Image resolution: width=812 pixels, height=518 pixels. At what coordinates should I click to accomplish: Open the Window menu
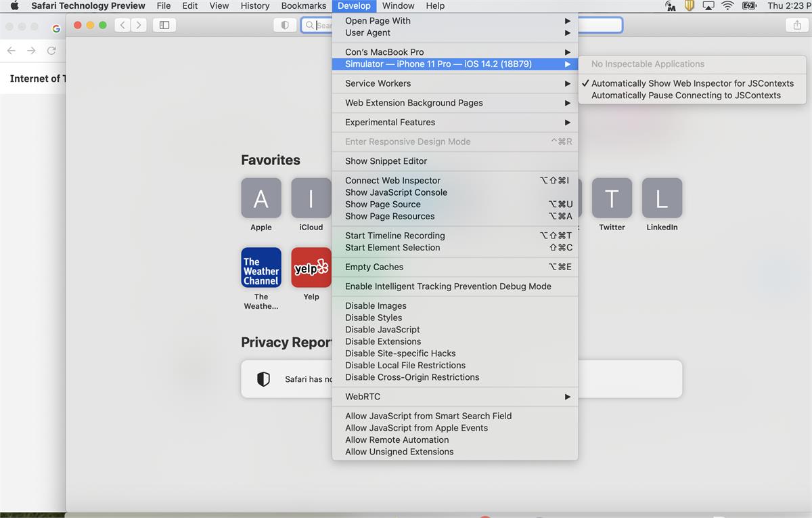click(x=399, y=5)
